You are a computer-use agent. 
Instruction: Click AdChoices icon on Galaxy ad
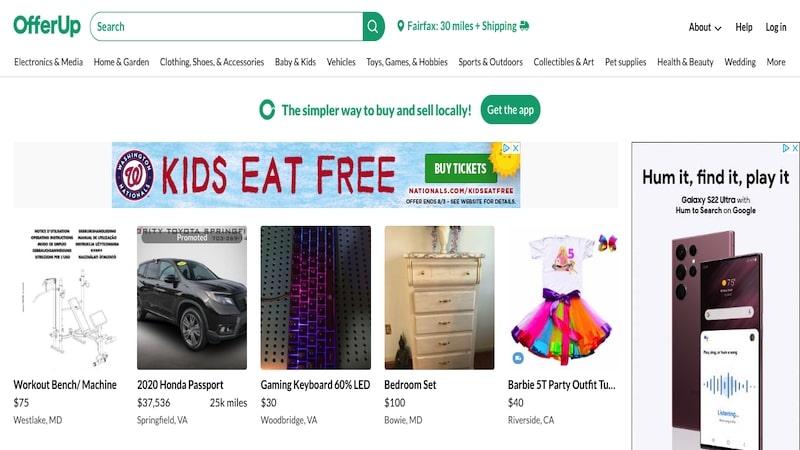(786, 148)
